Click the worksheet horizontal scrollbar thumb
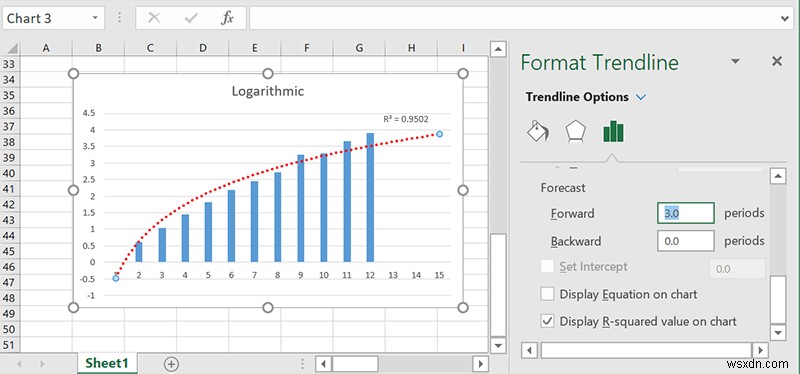Screen dimensions: 800x374 click(355, 364)
